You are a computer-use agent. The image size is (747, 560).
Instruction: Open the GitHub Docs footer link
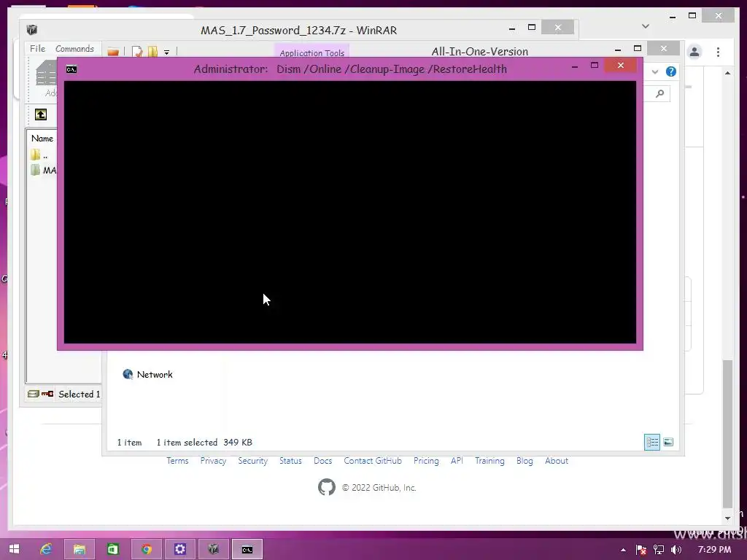click(x=322, y=461)
